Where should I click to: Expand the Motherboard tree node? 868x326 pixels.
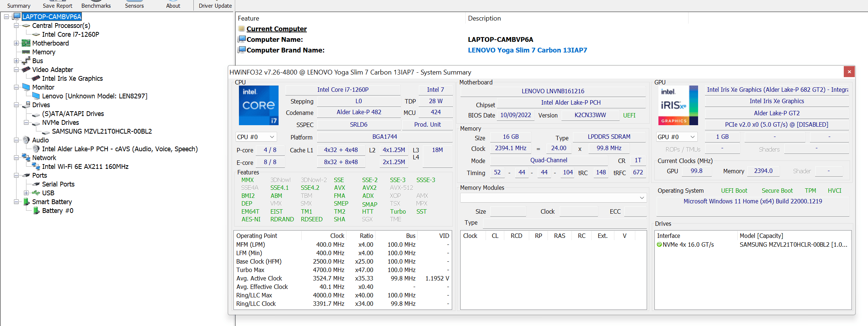point(16,43)
